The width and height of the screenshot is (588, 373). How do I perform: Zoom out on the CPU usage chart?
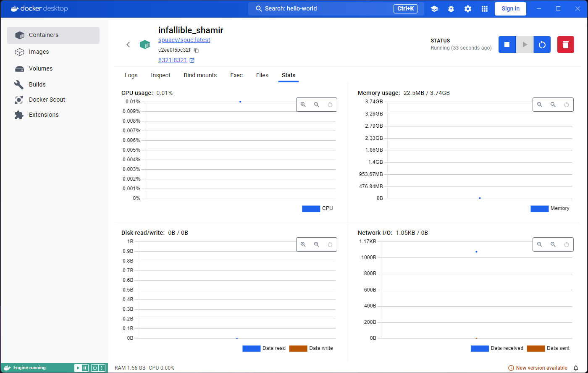click(x=317, y=105)
